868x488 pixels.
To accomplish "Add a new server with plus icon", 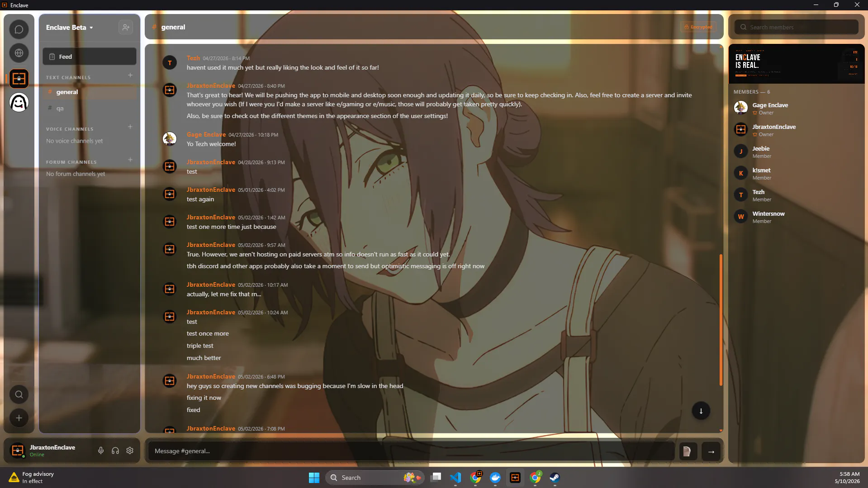I will (x=19, y=418).
